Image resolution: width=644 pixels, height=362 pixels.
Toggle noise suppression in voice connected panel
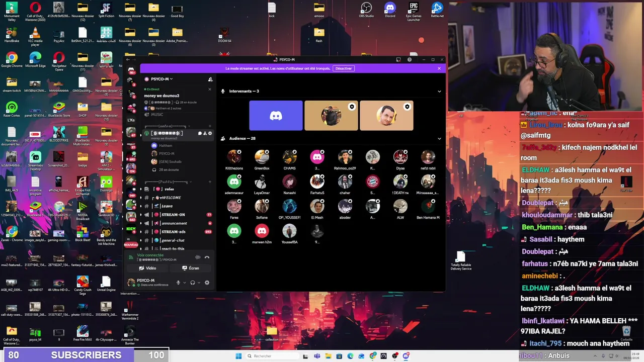point(198,257)
